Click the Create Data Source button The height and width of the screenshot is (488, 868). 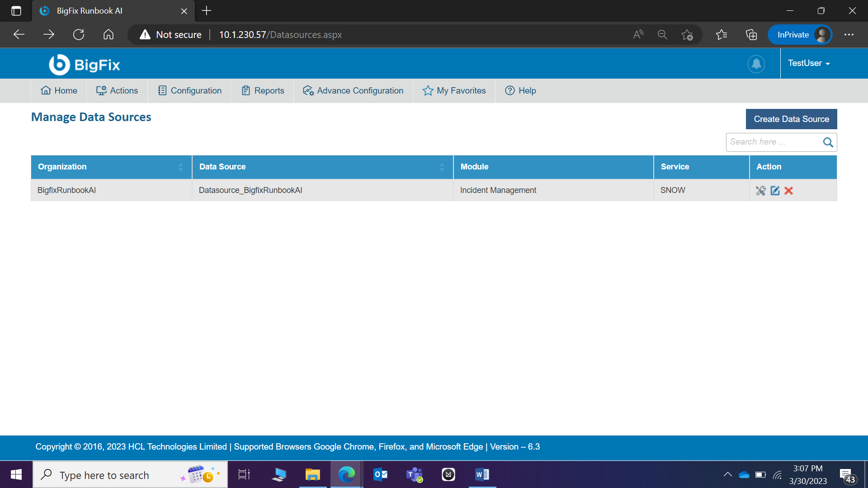pos(791,119)
